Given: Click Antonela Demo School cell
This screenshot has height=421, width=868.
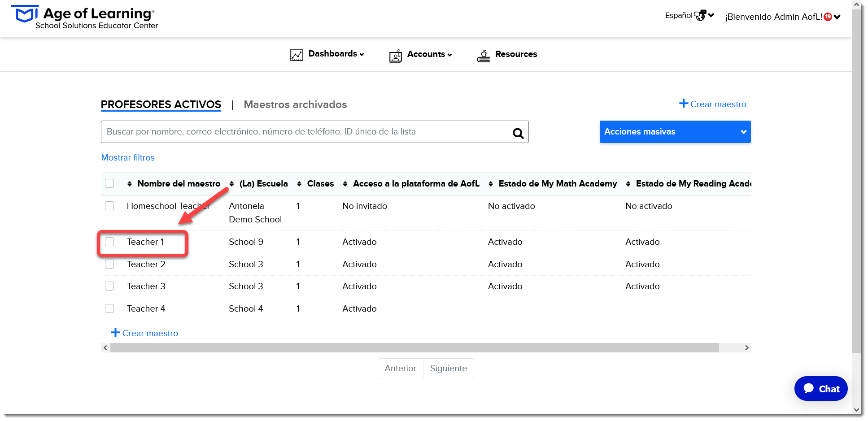Looking at the screenshot, I should click(255, 213).
